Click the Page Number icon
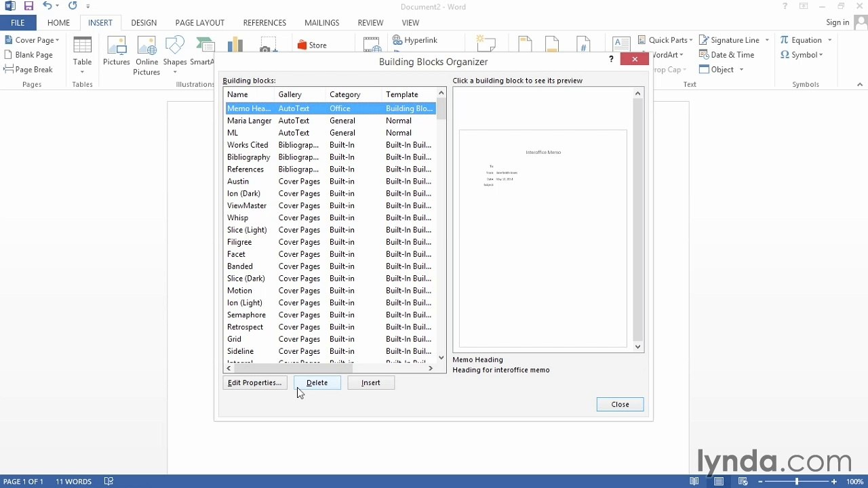Viewport: 868px width, 488px height. click(x=583, y=44)
